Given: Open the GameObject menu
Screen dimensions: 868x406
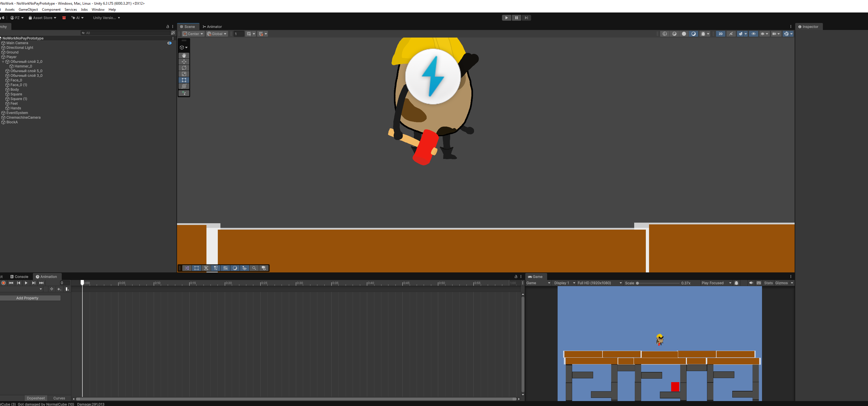Looking at the screenshot, I should [28, 9].
